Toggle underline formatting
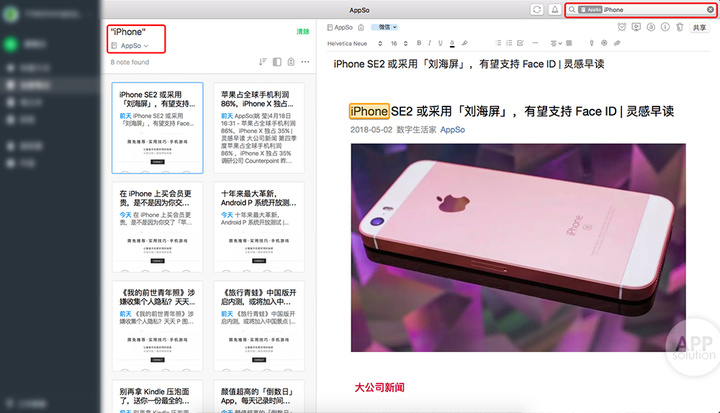Viewport: 720px width, 413px height. click(440, 43)
